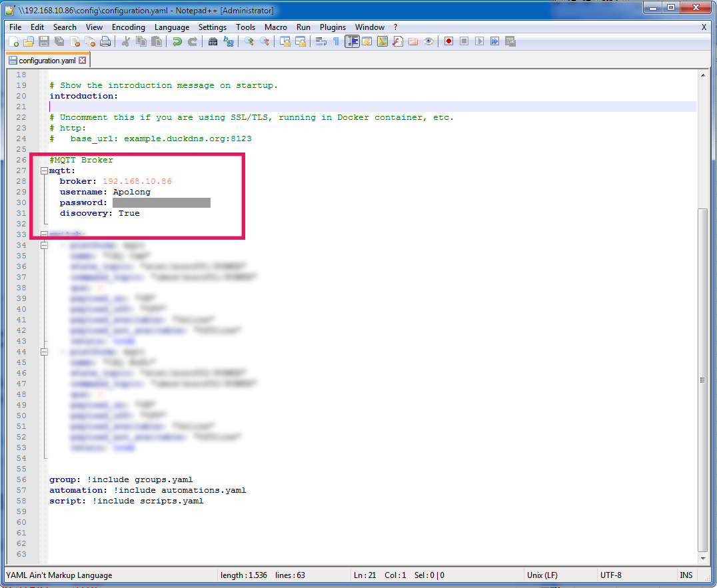Click the Undo toolbar arrow

click(x=177, y=42)
